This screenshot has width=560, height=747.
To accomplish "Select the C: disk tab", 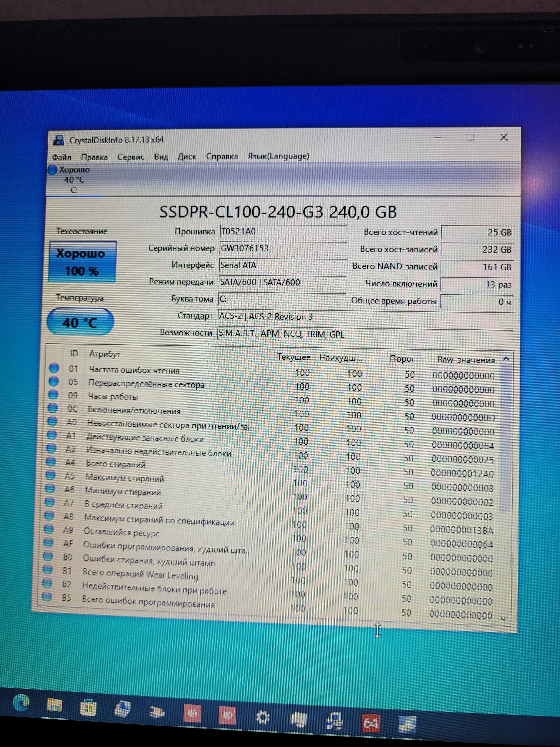I will pyautogui.click(x=74, y=180).
